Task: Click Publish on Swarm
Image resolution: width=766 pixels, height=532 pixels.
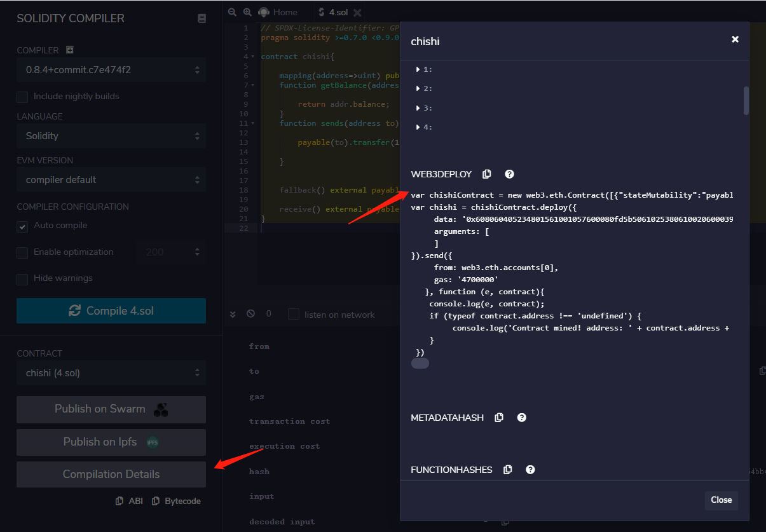Action: (x=111, y=409)
